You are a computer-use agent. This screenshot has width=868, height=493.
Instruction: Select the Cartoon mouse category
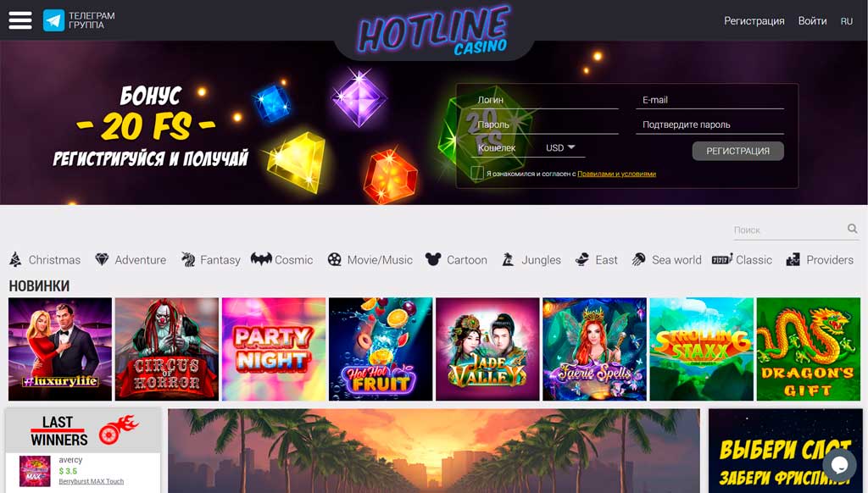433,259
